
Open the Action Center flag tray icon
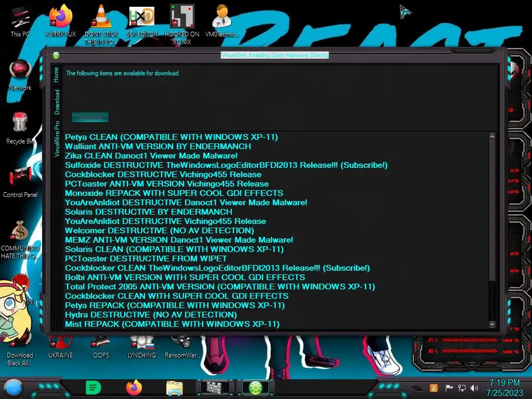pos(449,388)
